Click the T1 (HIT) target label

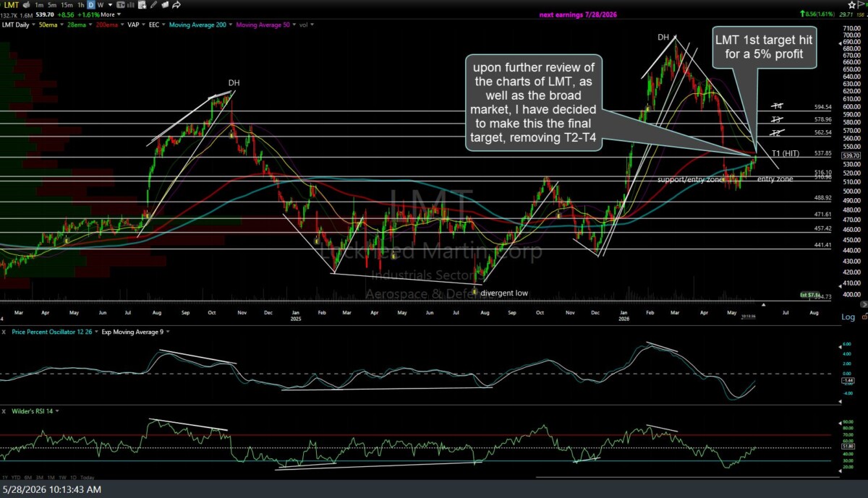[x=786, y=153]
